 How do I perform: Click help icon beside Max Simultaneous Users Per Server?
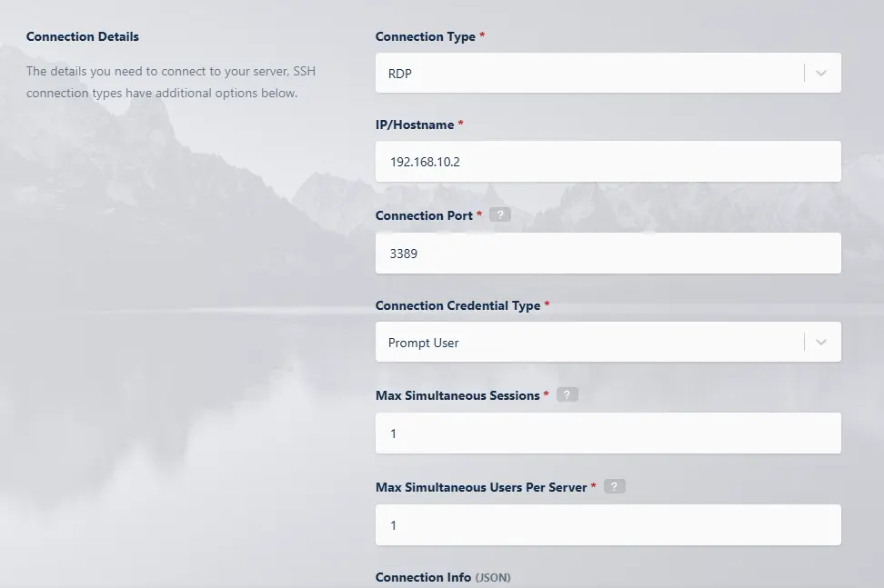(x=615, y=486)
